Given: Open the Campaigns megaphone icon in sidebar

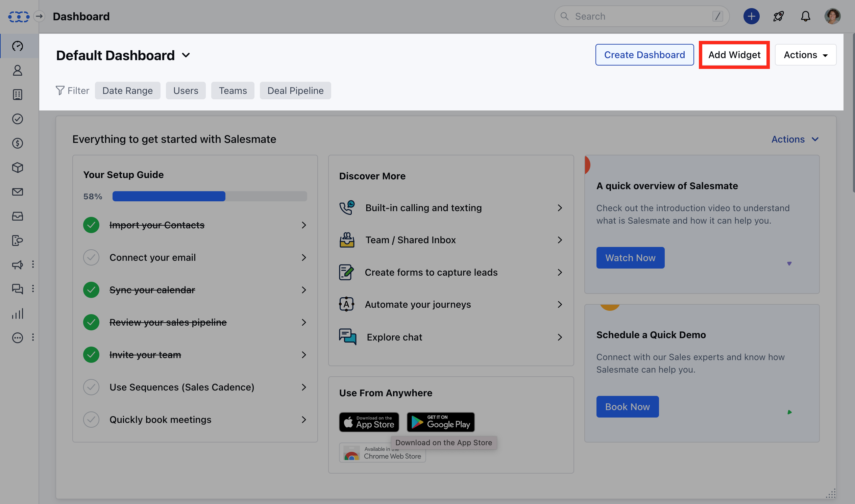Looking at the screenshot, I should pos(18,264).
